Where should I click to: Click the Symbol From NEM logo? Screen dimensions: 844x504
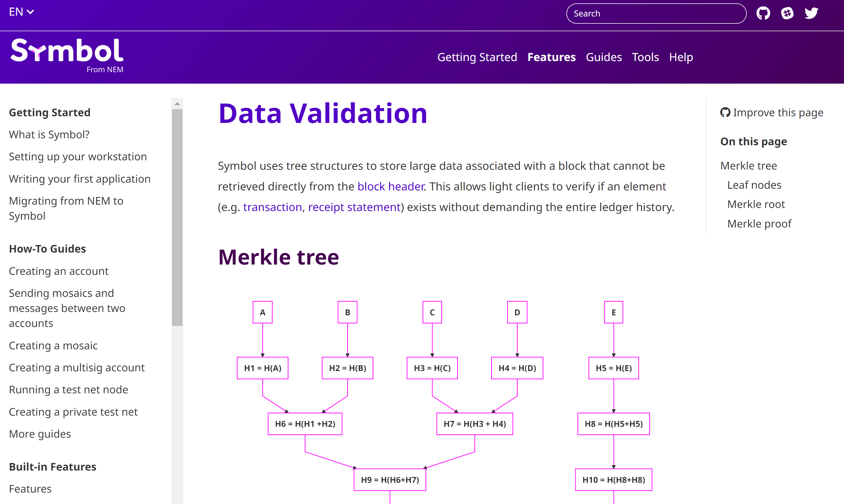(x=67, y=55)
